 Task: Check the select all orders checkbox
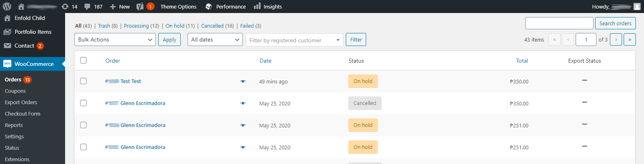click(83, 60)
